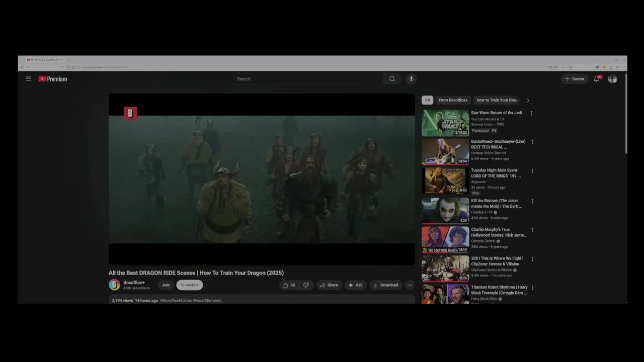Open options for Star Wars: Return of the Jedi

pos(531,113)
